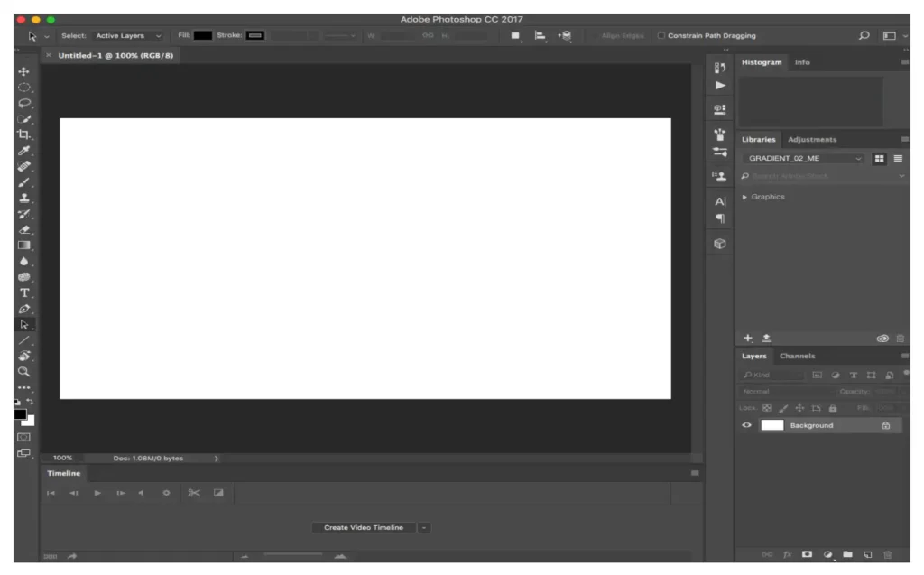Select the Horizontal Type tool
This screenshot has width=924, height=575.
coord(23,292)
